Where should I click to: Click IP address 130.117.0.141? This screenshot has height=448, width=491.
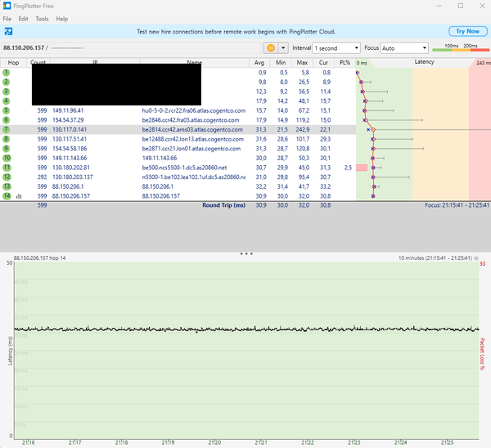click(70, 129)
